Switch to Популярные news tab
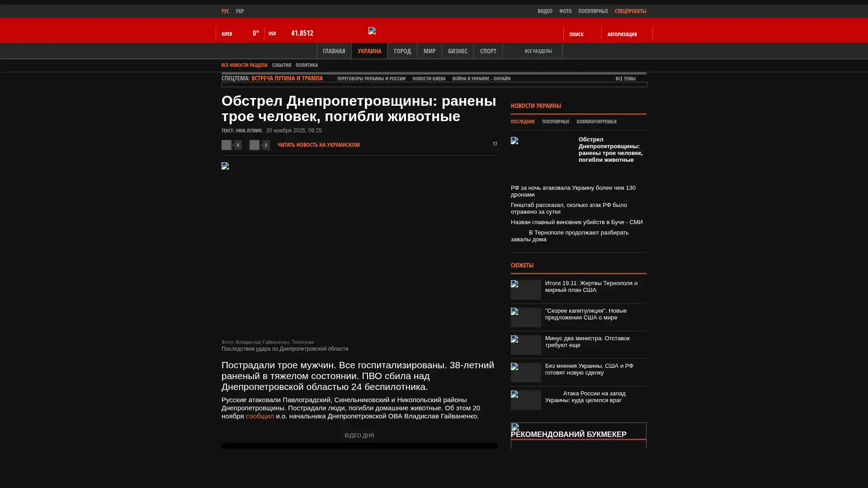The image size is (868, 488). point(556,122)
